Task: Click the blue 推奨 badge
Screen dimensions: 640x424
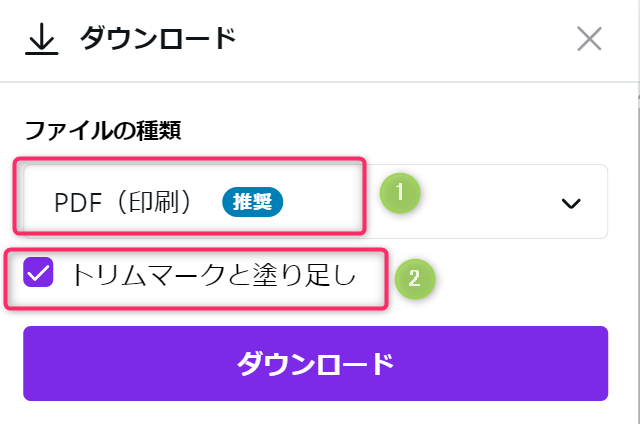Action: coord(253,202)
